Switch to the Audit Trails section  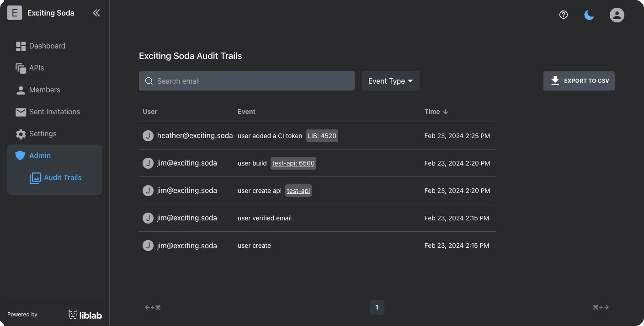pyautogui.click(x=63, y=177)
